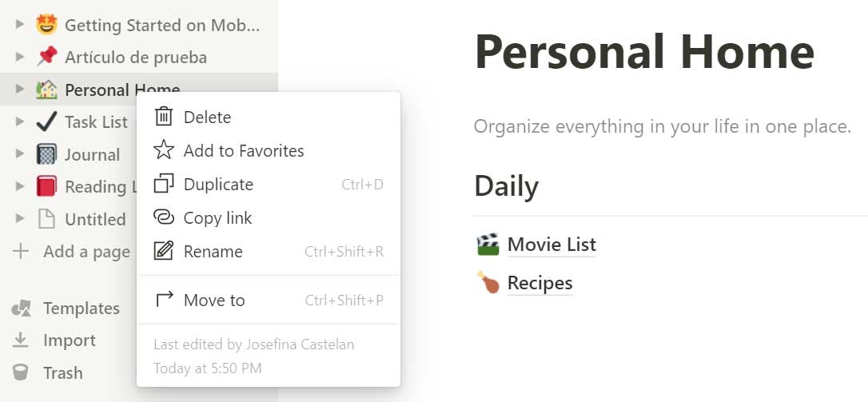Choose Rename in the context menu

tap(213, 251)
